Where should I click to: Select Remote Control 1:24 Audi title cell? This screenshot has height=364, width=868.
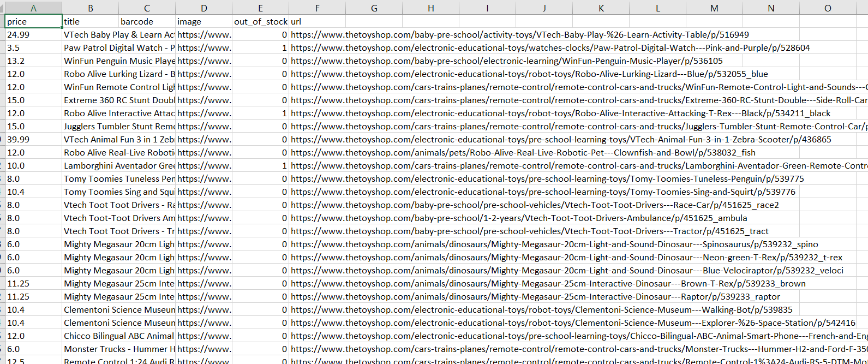click(x=119, y=360)
